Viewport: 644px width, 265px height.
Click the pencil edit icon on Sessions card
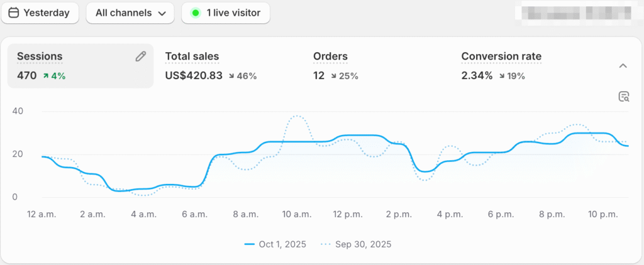pos(141,57)
